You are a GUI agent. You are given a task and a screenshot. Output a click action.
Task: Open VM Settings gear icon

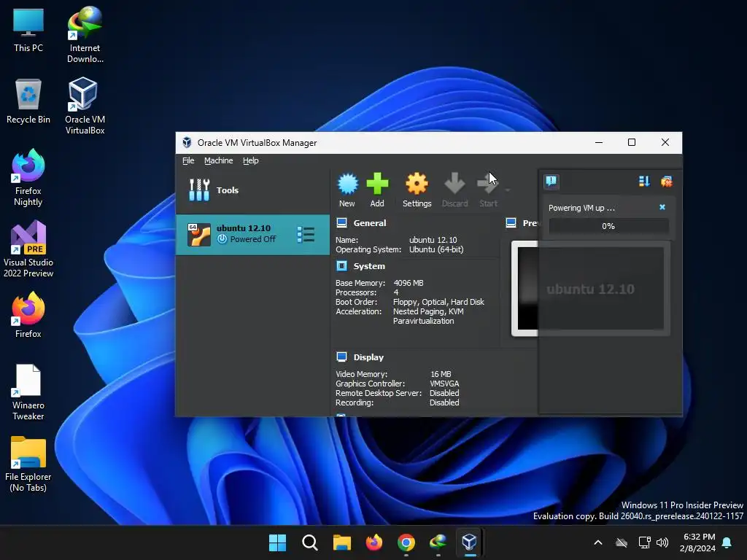417,184
